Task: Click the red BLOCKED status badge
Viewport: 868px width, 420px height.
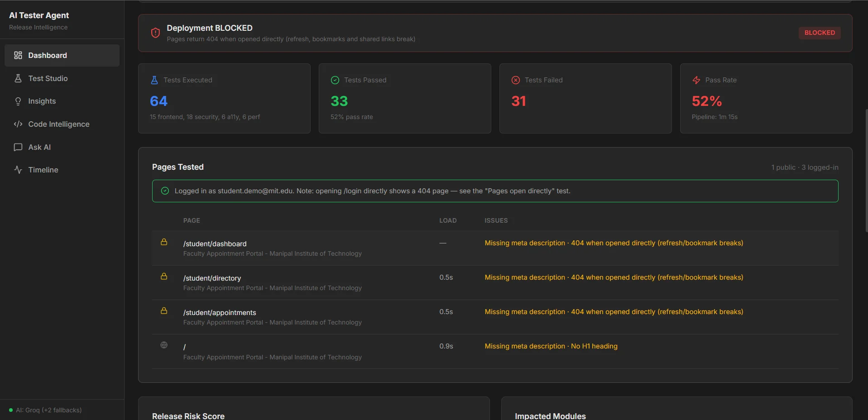Action: pyautogui.click(x=820, y=33)
